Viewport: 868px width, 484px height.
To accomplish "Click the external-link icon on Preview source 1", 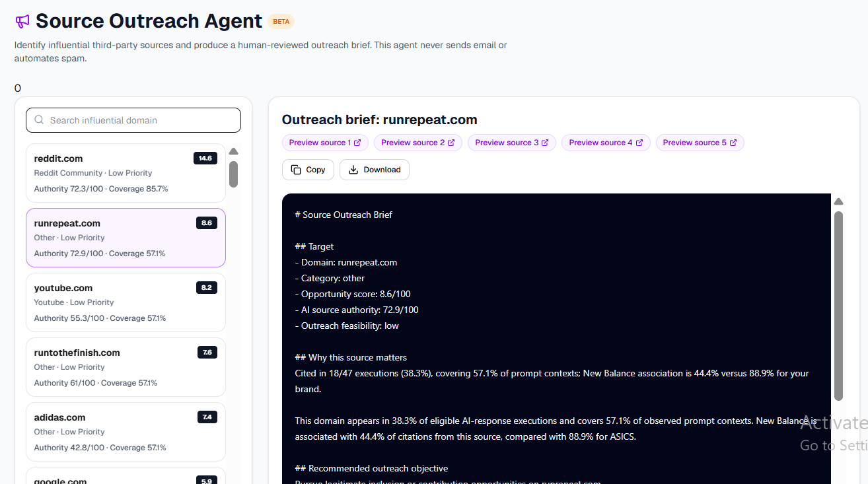I will pyautogui.click(x=357, y=143).
